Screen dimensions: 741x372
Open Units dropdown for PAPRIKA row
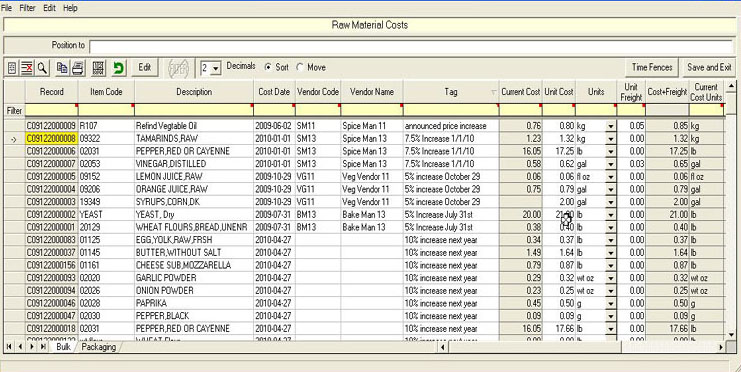(x=611, y=303)
